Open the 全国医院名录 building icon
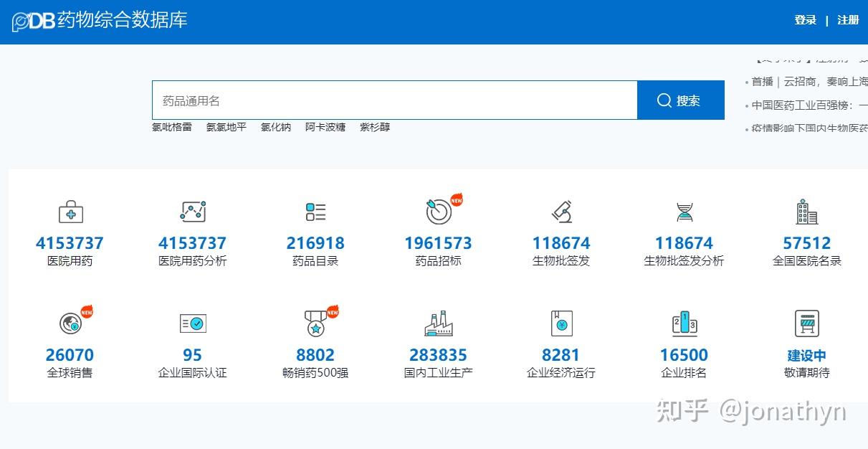This screenshot has width=868, height=449. (807, 212)
